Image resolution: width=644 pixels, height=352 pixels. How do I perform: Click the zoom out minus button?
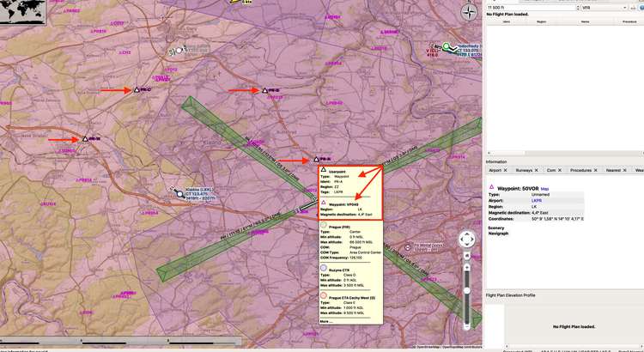coord(466,325)
